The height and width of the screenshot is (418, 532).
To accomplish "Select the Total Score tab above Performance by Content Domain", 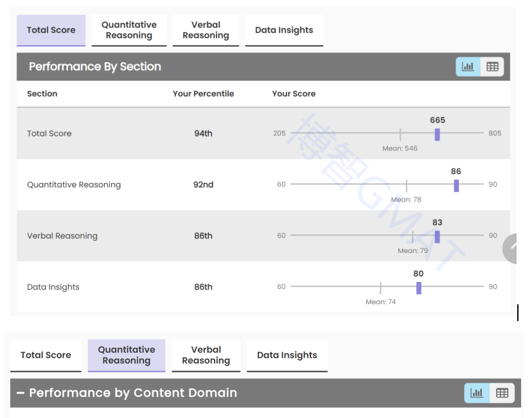I will point(46,355).
